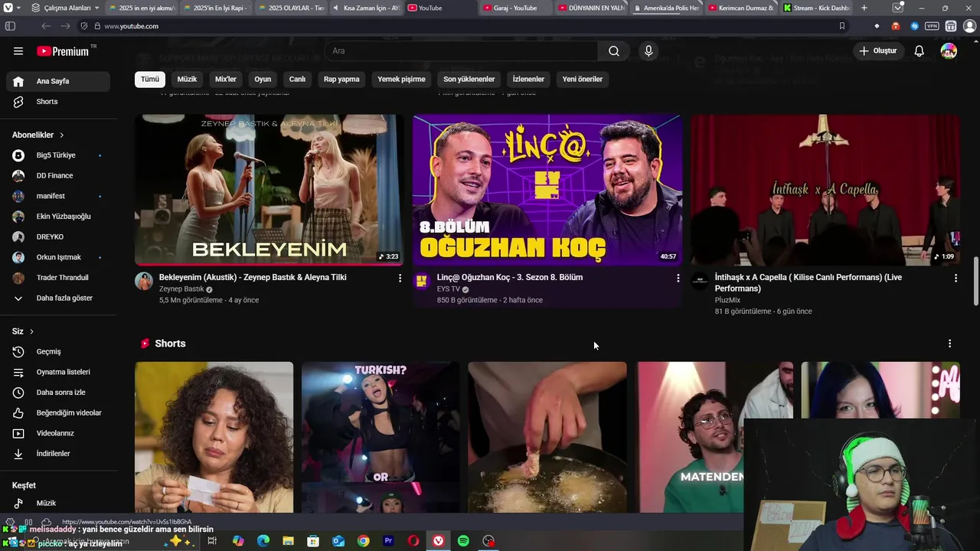Select the Müzik filter chip
This screenshot has height=551, width=980.
tap(187, 80)
